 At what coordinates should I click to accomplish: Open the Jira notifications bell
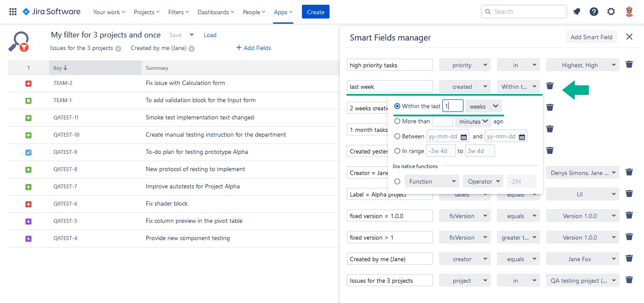point(577,12)
